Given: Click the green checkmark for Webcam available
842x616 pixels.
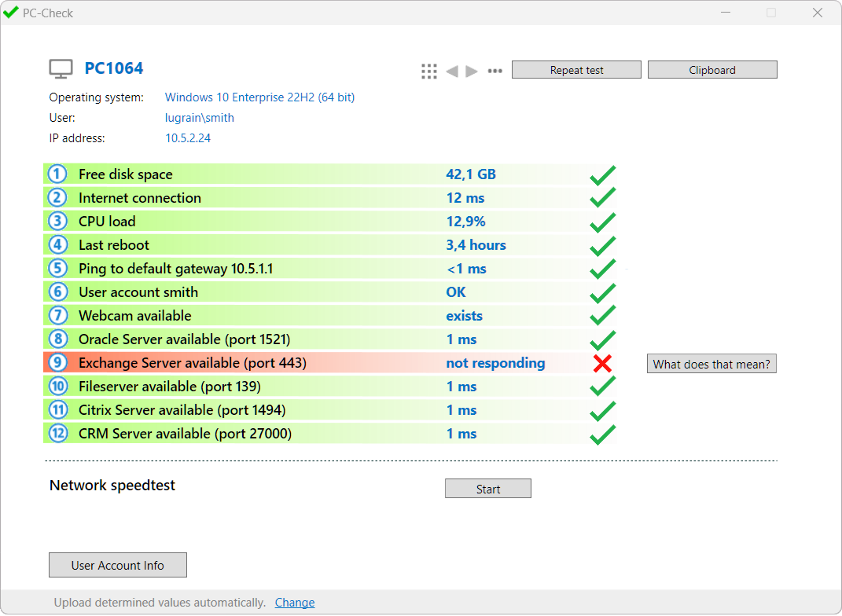Looking at the screenshot, I should (x=602, y=316).
